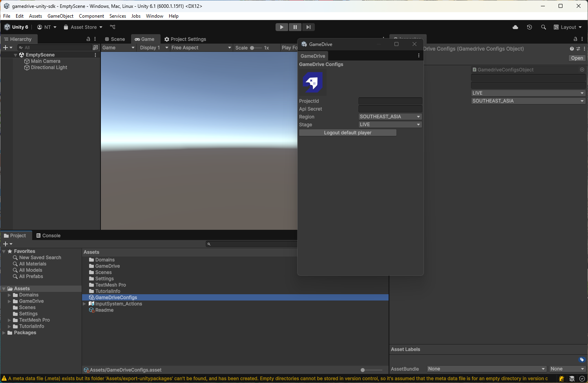The image size is (588, 383).
Task: Expand the Domains folder in Assets tree
Action: point(9,295)
